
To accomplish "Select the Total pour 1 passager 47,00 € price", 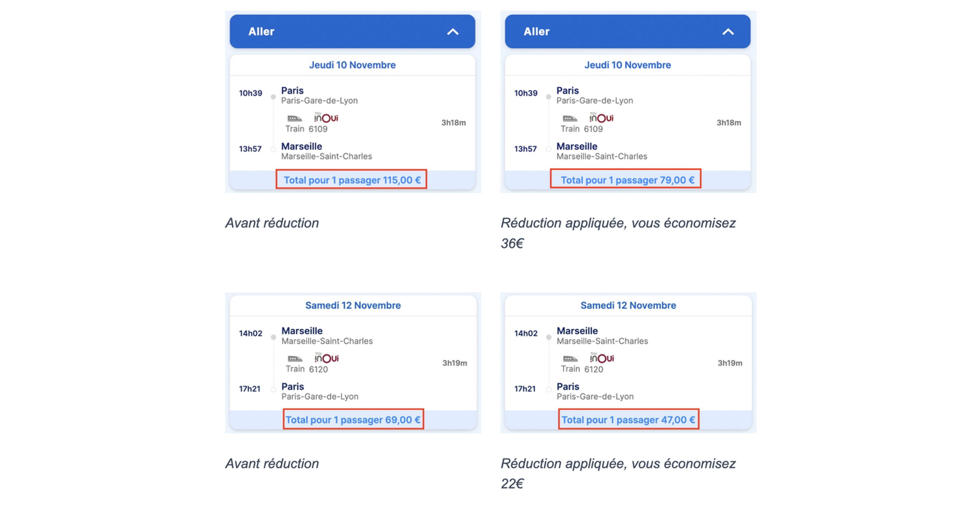I will 628,420.
